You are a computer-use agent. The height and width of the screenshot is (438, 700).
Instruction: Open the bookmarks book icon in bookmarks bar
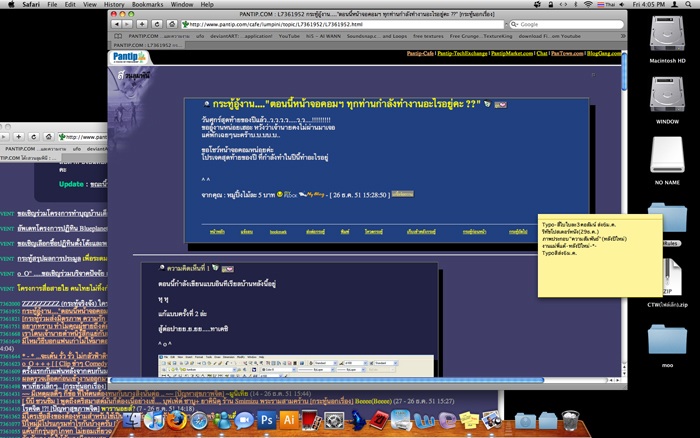tap(118, 36)
